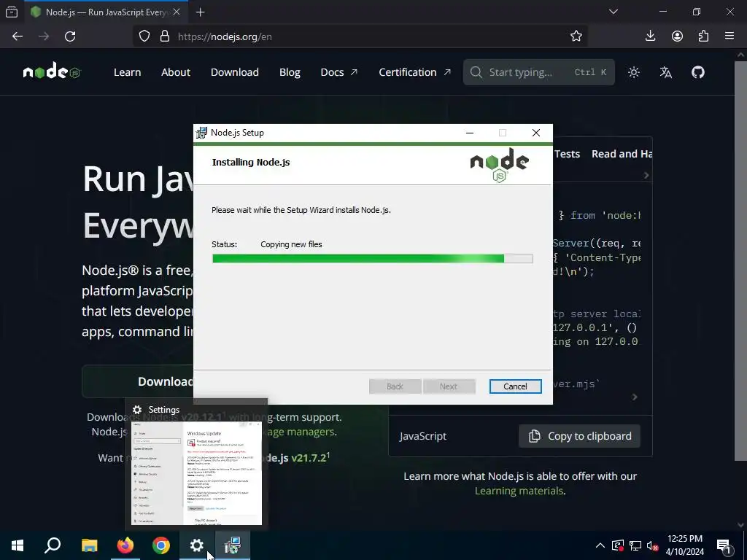747x560 pixels.
Task: Open the external Docs link
Action: click(338, 72)
